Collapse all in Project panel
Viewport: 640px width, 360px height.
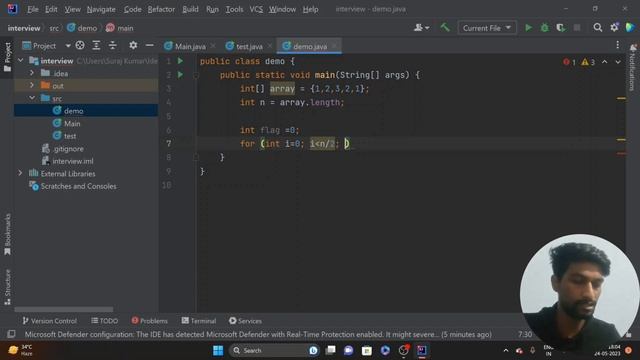pyautogui.click(x=112, y=45)
